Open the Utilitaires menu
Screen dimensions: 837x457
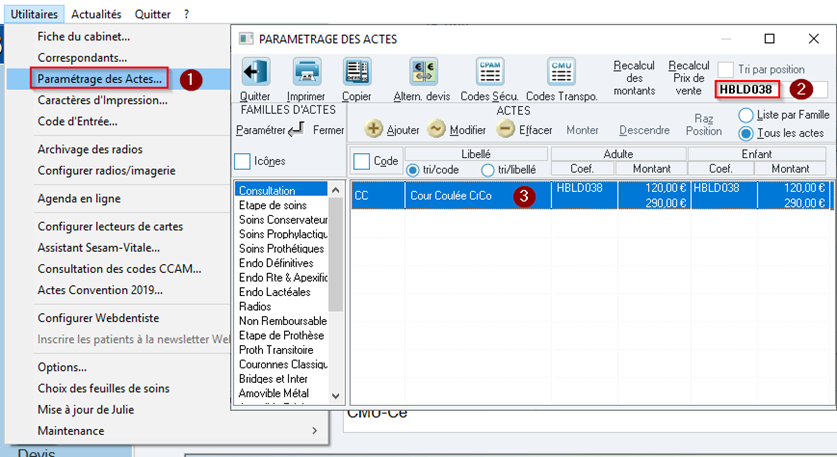(34, 14)
